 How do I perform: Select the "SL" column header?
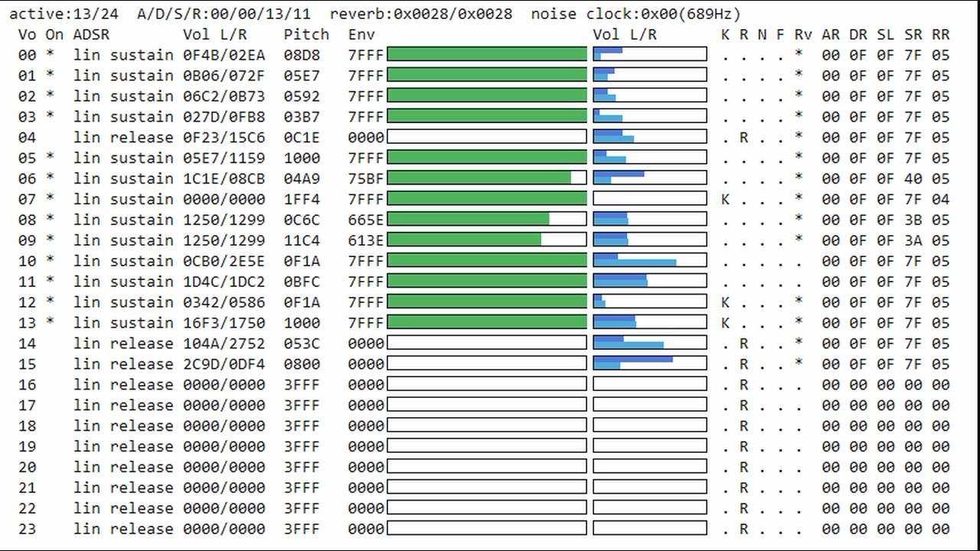point(885,34)
